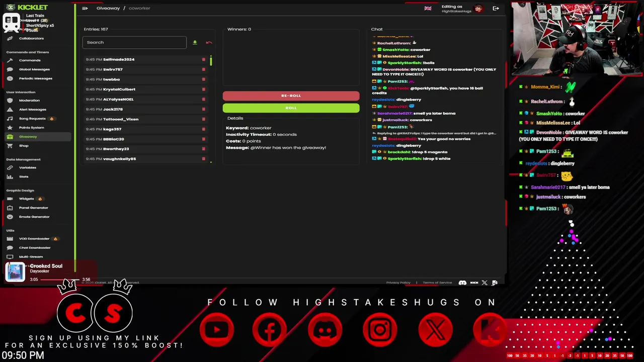Click the RE-ROLL button

(291, 96)
